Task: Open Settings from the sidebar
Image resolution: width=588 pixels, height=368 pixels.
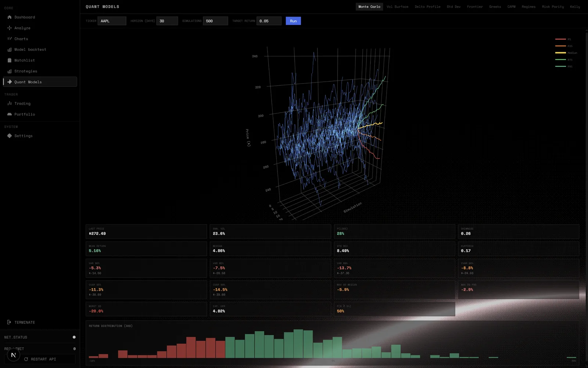Action: coord(40,136)
